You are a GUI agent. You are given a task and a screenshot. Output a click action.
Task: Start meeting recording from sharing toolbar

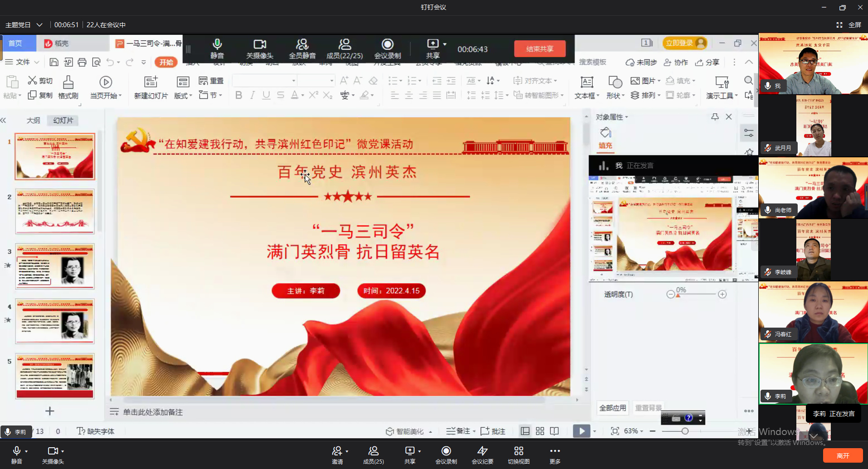(x=387, y=48)
